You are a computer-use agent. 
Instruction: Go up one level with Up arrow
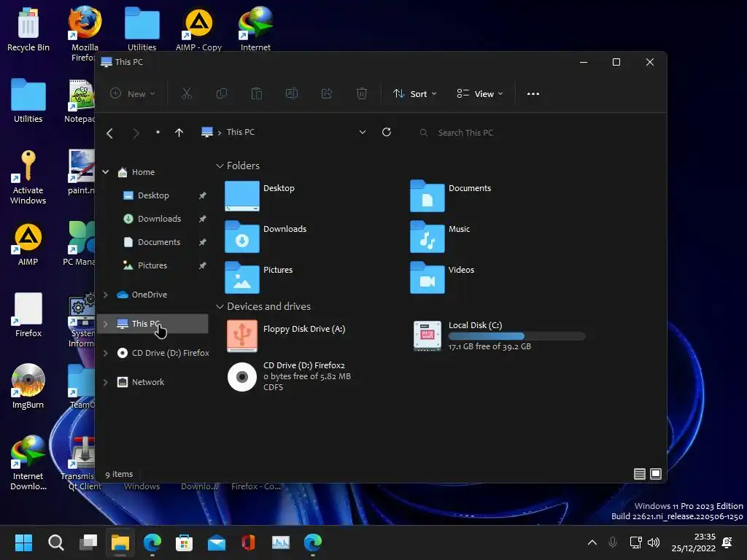pos(179,133)
